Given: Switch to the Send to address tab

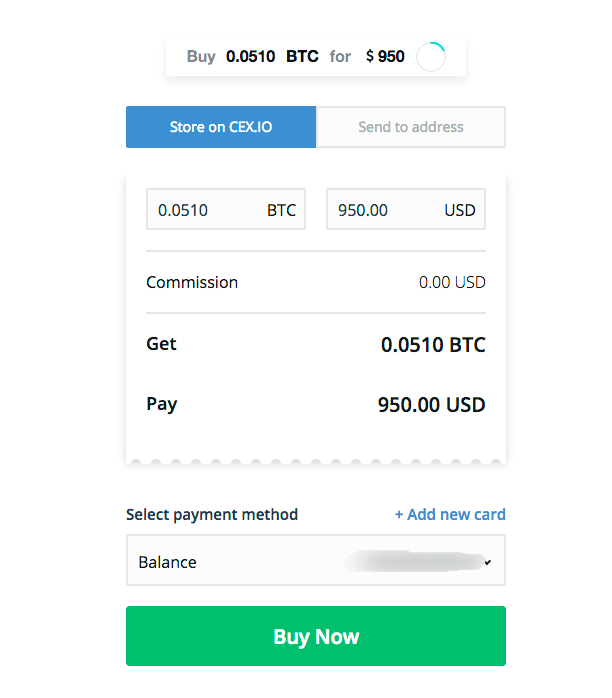Looking at the screenshot, I should [x=411, y=127].
